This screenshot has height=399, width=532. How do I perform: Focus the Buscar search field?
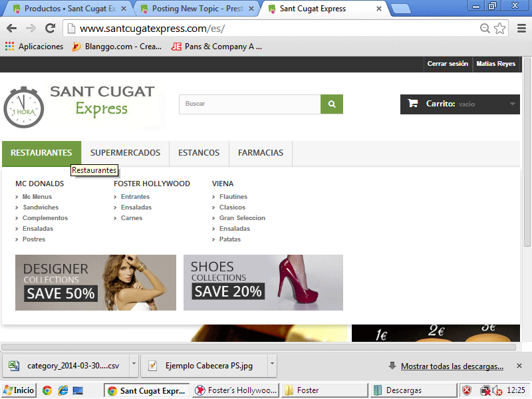(x=250, y=104)
